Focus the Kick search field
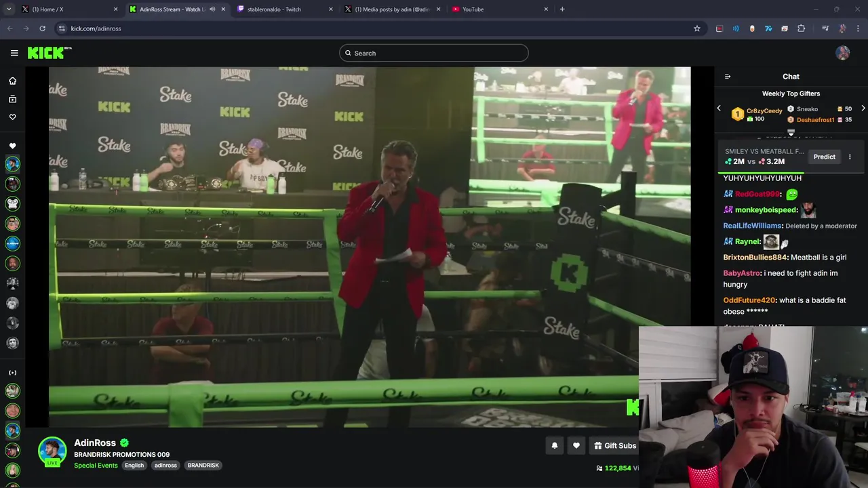The width and height of the screenshot is (868, 488). pyautogui.click(x=434, y=53)
